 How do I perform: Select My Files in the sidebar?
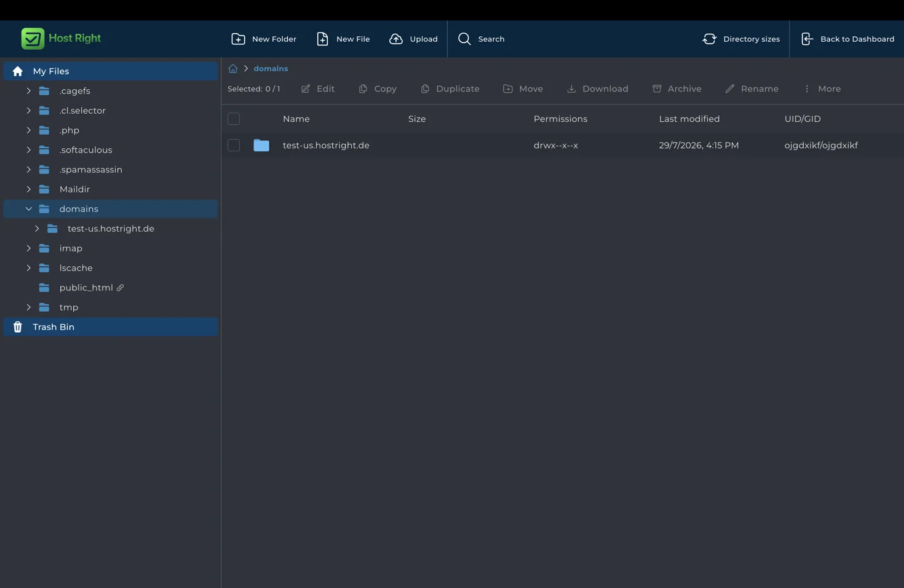[111, 71]
